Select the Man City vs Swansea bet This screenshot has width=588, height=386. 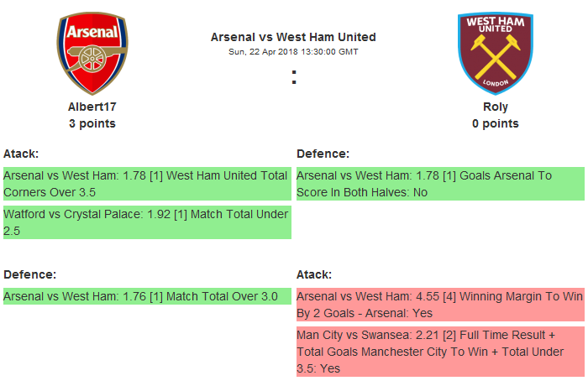click(439, 351)
